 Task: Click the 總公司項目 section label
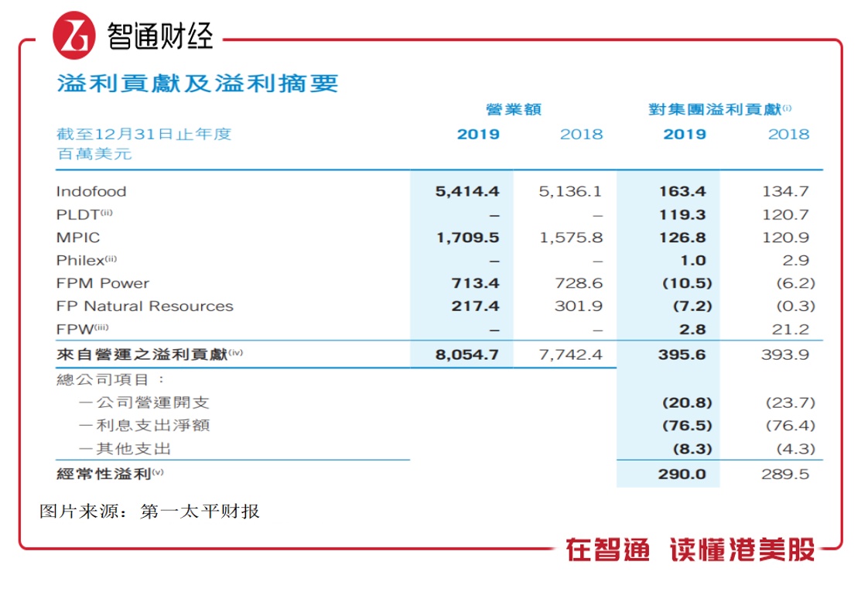(111, 380)
